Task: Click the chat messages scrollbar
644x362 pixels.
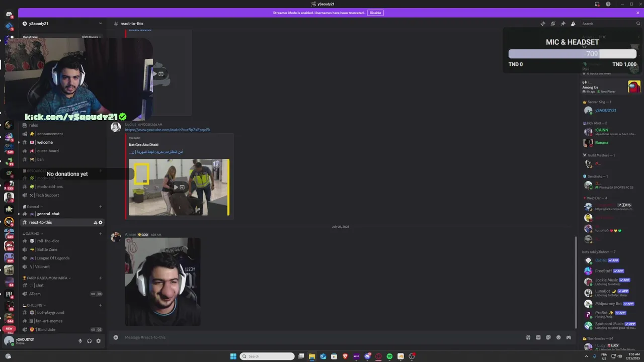Action: coord(576,282)
